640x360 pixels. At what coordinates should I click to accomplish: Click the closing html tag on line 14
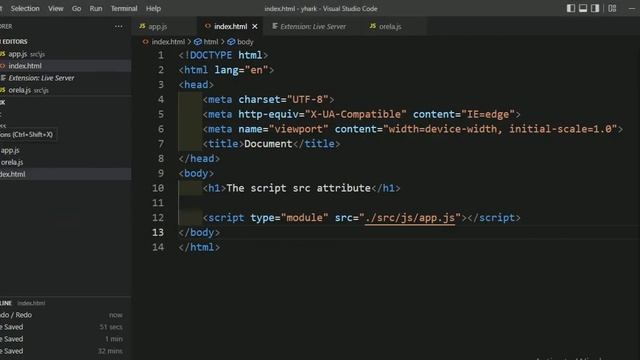coord(199,247)
